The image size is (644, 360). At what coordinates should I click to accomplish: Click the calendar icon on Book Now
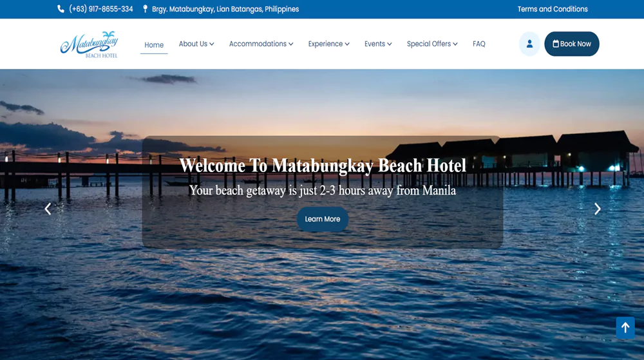click(556, 44)
